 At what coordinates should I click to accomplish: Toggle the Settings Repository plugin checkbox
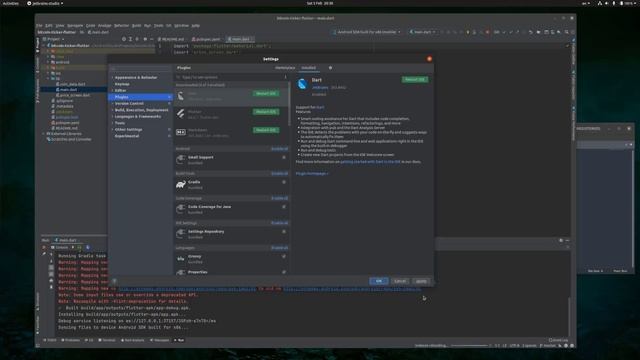click(x=284, y=231)
